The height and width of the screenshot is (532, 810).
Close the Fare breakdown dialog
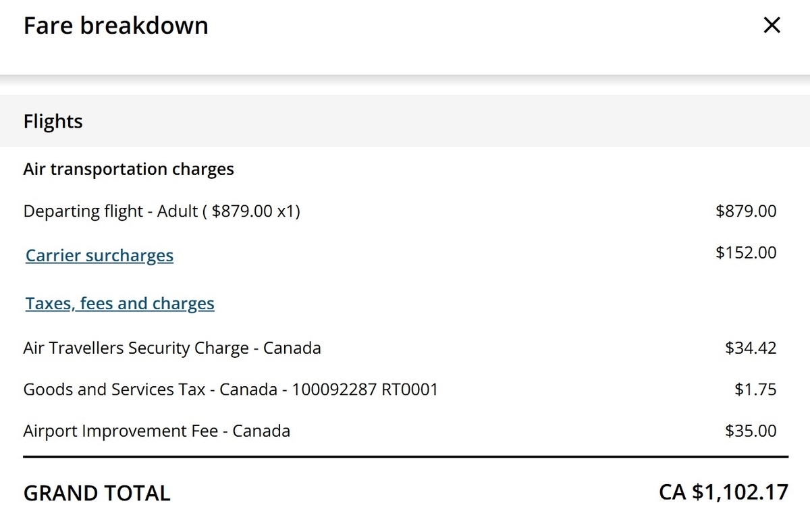(771, 26)
